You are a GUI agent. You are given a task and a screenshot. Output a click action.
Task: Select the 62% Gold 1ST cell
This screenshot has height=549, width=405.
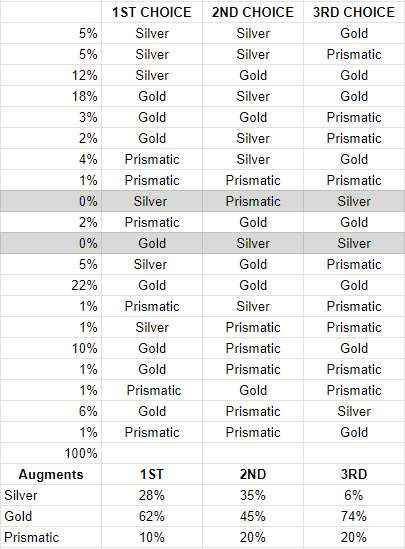click(x=152, y=516)
